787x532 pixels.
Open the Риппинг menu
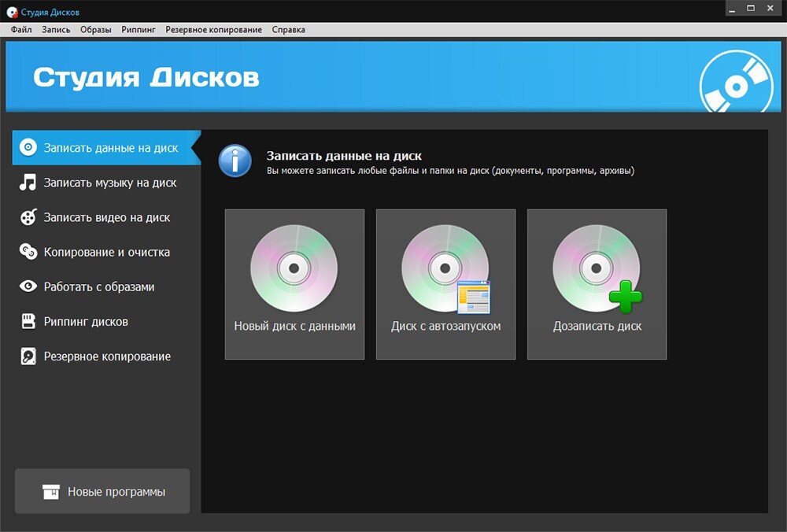[138, 30]
